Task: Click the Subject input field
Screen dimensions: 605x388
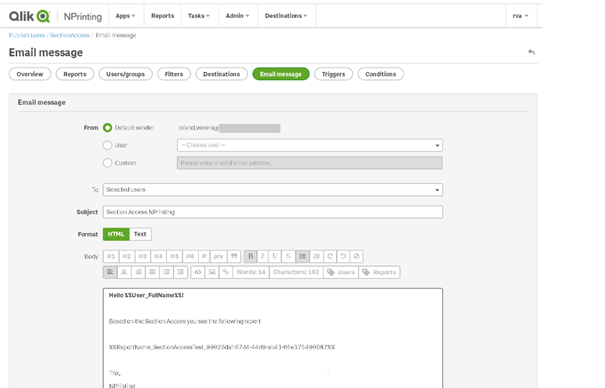Action: [x=273, y=212]
